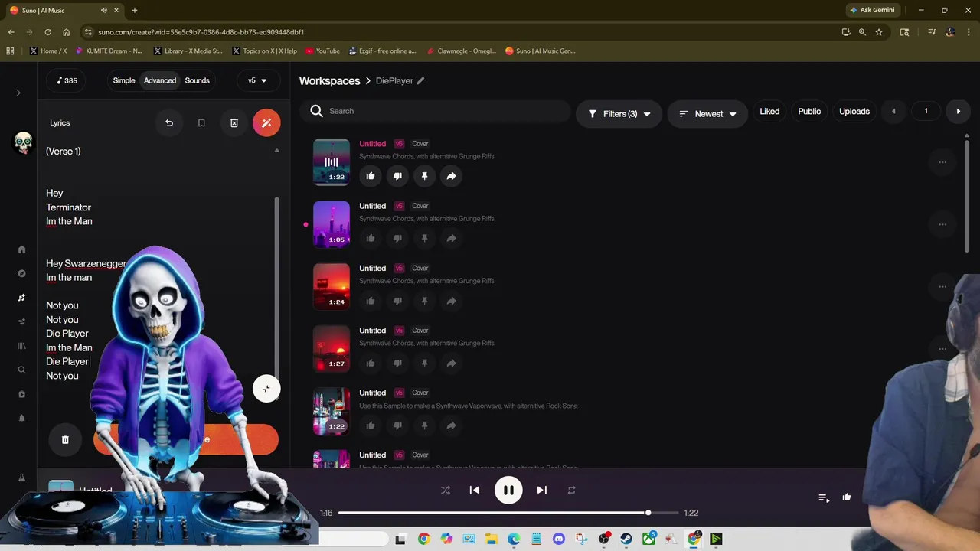Click the "Hey Swarzenegger" lyric line

86,263
